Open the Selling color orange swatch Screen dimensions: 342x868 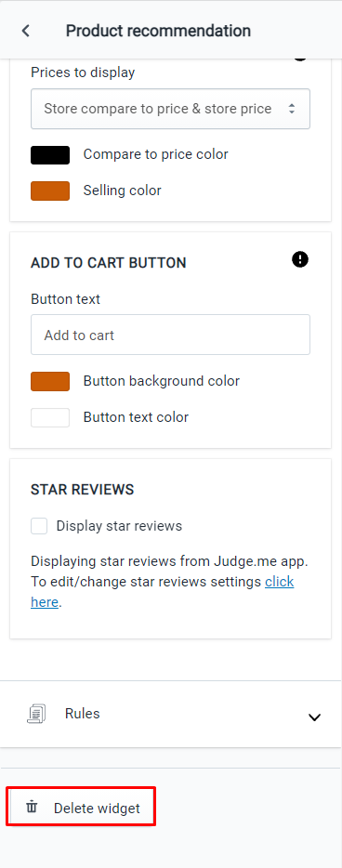[50, 191]
